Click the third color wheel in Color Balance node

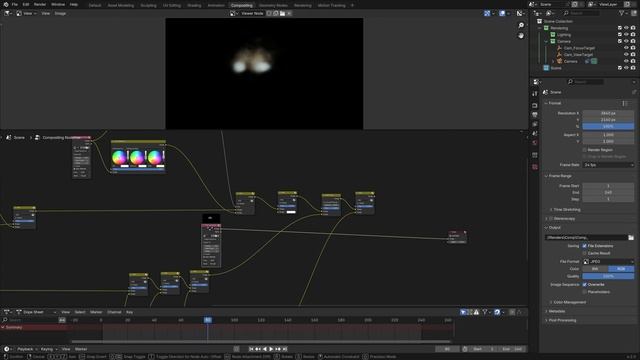[154, 157]
